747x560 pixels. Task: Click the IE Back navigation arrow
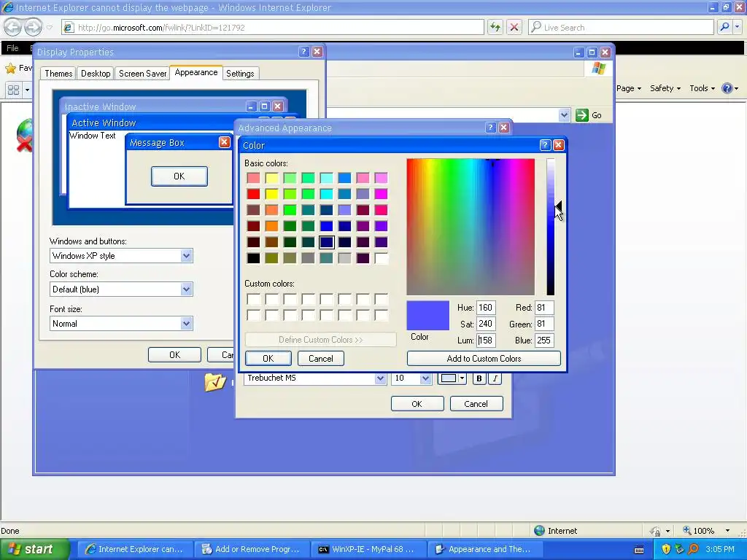click(13, 27)
